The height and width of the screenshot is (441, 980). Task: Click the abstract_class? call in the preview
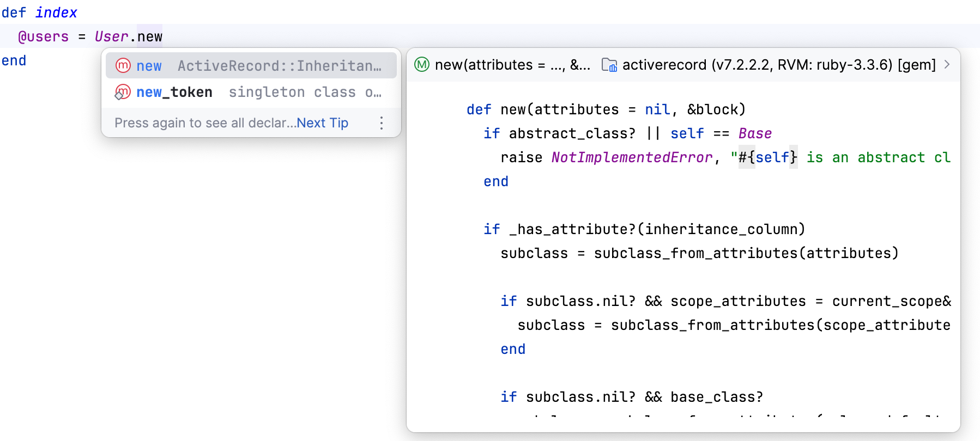572,133
